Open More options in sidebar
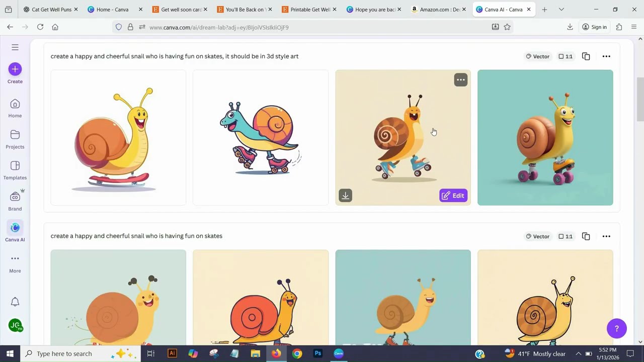This screenshot has width=644, height=362. point(15,263)
